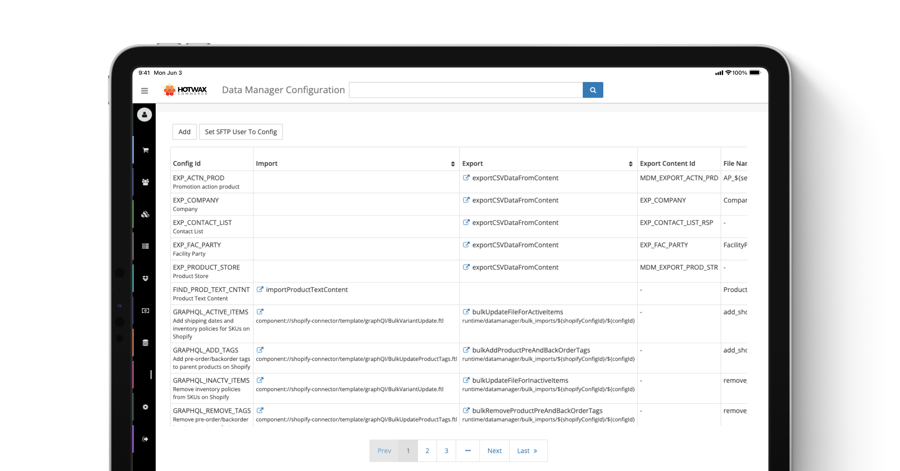Click the logout arrow icon in sidebar
This screenshot has height=471, width=900.
pos(145,439)
